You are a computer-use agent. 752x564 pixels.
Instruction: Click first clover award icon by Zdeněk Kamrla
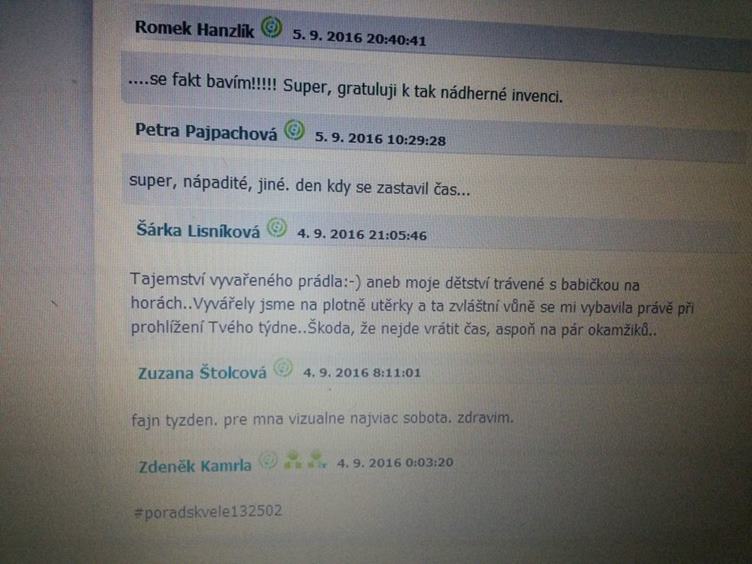click(x=293, y=460)
